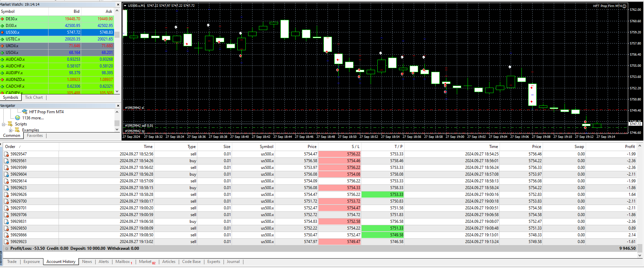Click the Bid column header in Market Watch
The image size is (644, 268).
click(x=65, y=11)
